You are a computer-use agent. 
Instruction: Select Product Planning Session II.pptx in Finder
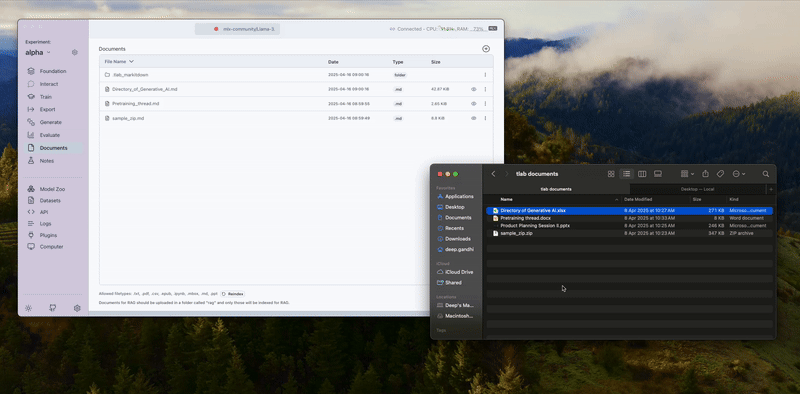630,226
